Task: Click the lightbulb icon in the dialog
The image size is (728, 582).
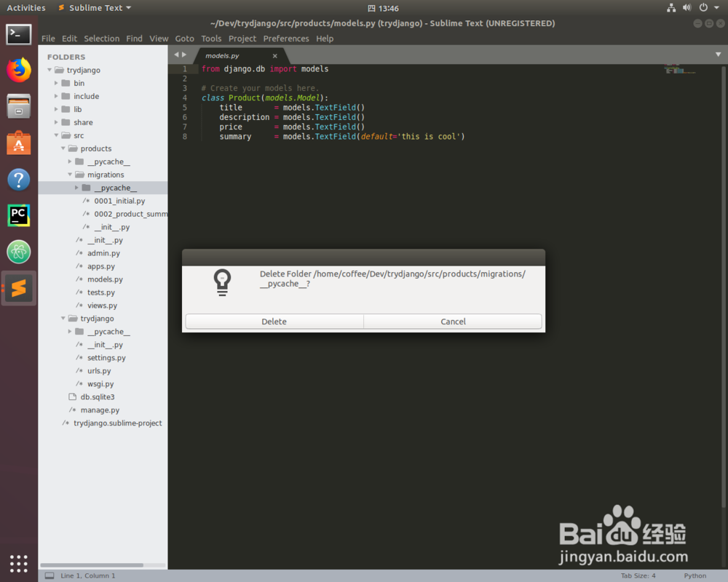Action: coord(222,283)
